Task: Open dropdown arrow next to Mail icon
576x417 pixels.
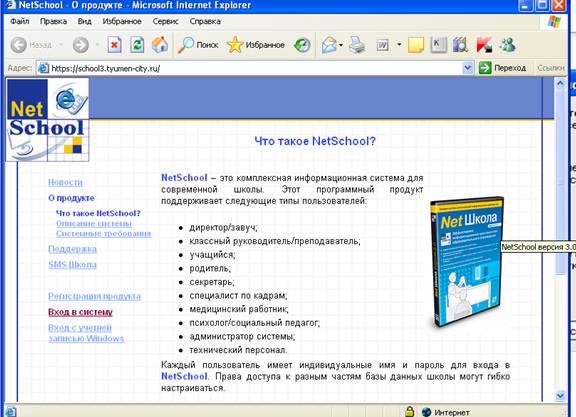Action: pos(341,45)
